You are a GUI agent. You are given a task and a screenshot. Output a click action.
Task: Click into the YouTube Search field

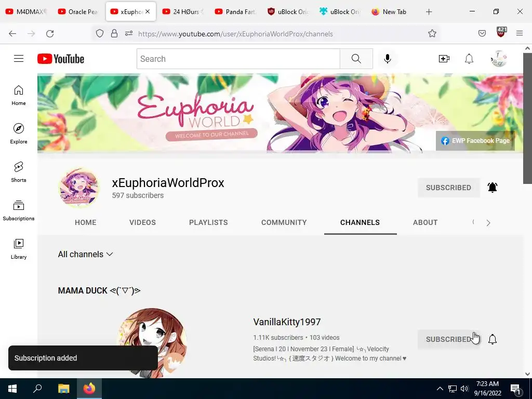pyautogui.click(x=238, y=59)
